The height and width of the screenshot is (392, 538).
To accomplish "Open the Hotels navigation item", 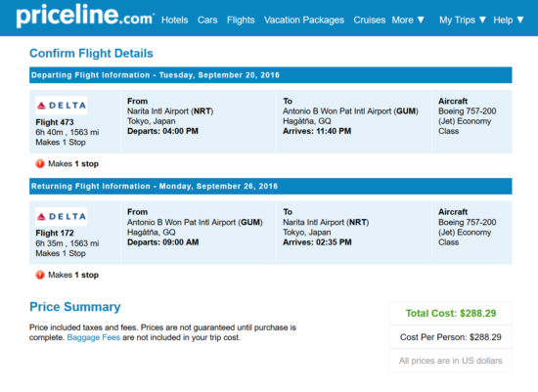I will [175, 21].
